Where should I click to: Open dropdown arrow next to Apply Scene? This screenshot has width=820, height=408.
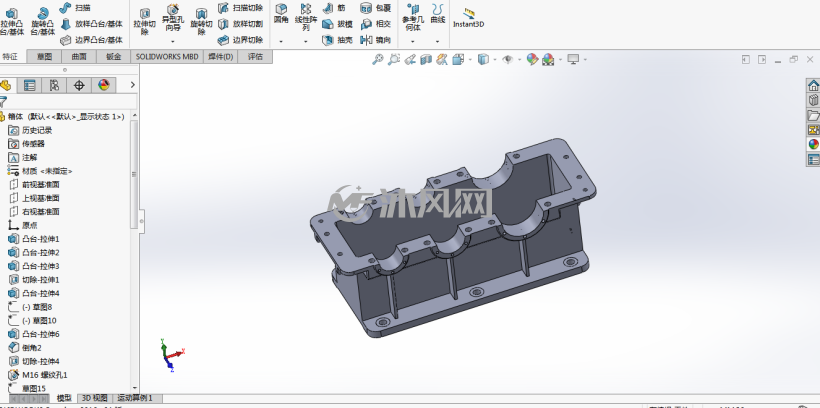[560, 60]
